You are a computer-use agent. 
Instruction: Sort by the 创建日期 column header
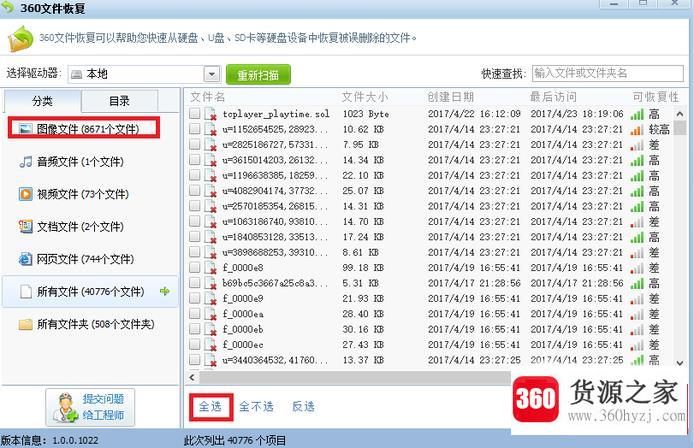point(451,97)
